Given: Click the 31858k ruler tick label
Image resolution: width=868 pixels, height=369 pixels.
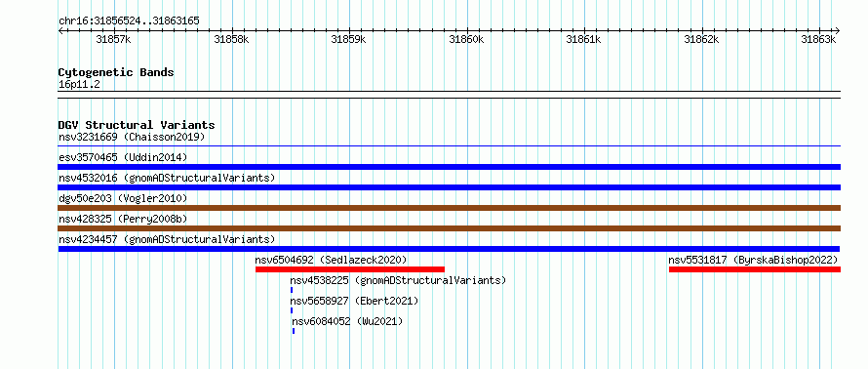Looking at the screenshot, I should (x=231, y=39).
